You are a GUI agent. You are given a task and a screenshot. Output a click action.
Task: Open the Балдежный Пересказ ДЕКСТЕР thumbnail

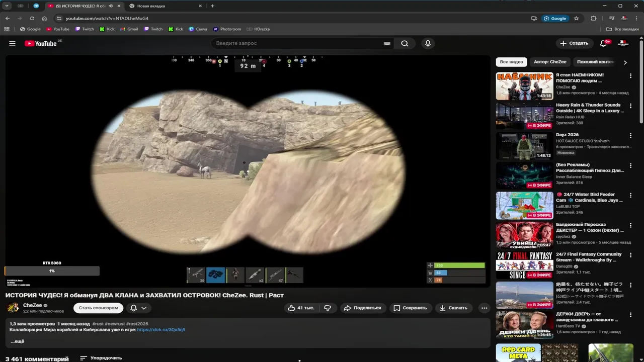point(524,235)
